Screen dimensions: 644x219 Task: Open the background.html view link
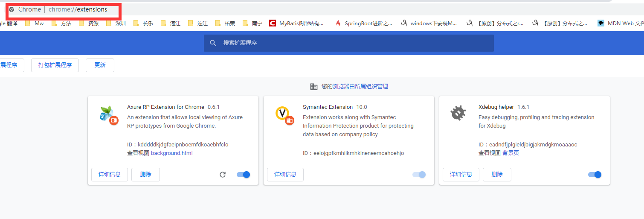point(172,153)
